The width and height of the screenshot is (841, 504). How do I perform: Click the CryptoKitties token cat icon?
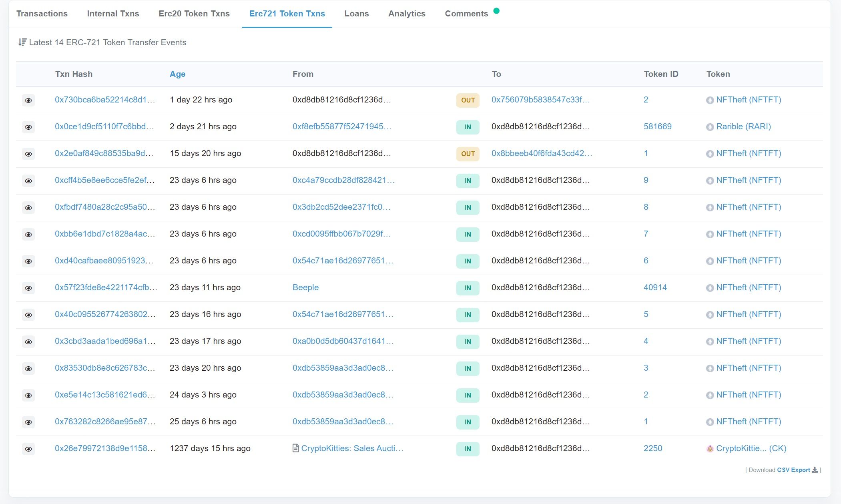click(710, 449)
